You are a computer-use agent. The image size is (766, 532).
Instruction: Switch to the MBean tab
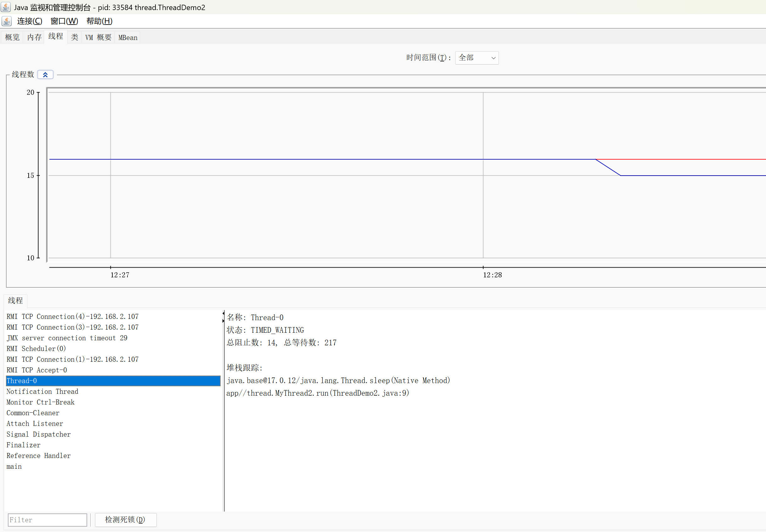click(x=127, y=37)
